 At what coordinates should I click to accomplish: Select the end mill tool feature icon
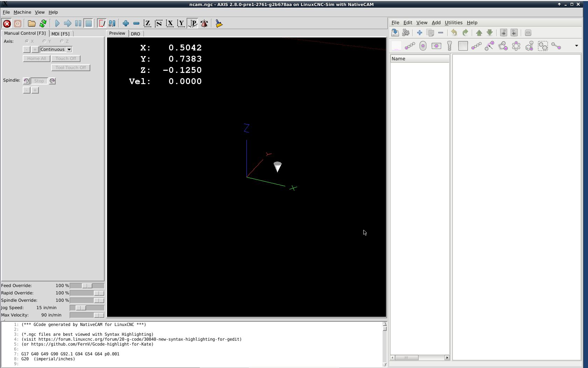[x=450, y=46]
